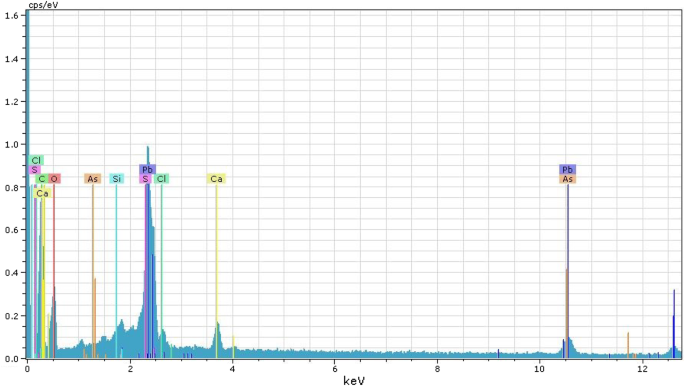Click the 8 tick label on the x-axis
The height and width of the screenshot is (386, 685).
(x=437, y=369)
